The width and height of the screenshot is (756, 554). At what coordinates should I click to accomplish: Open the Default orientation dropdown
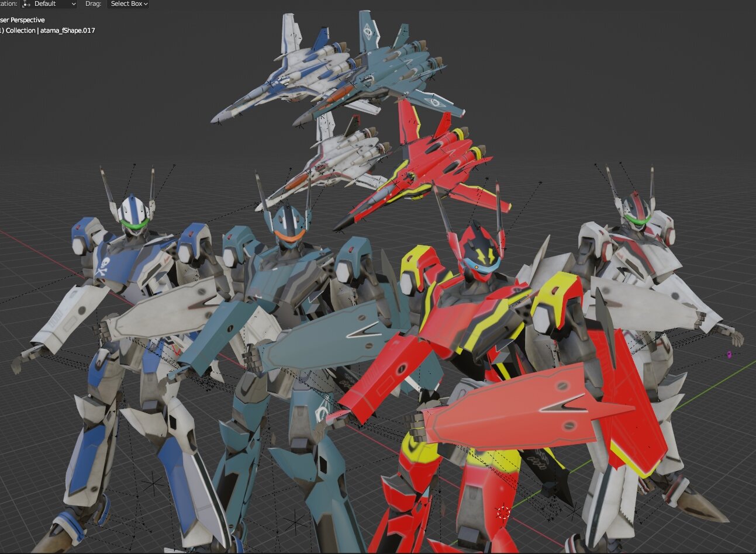point(49,4)
